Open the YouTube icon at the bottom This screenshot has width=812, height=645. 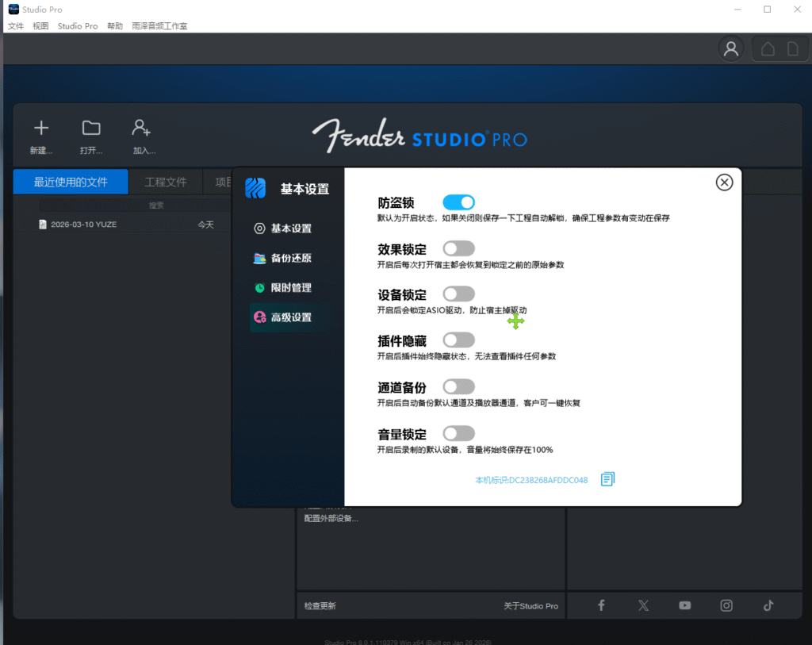click(684, 605)
